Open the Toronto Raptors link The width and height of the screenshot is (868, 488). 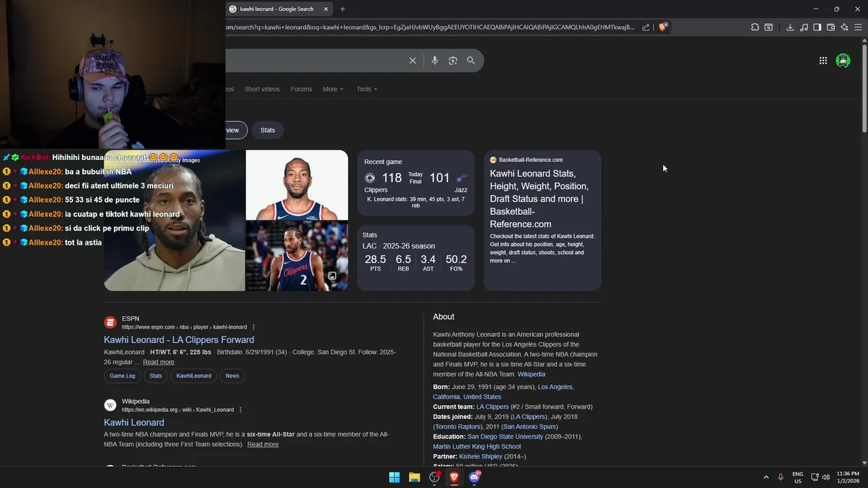click(x=459, y=427)
